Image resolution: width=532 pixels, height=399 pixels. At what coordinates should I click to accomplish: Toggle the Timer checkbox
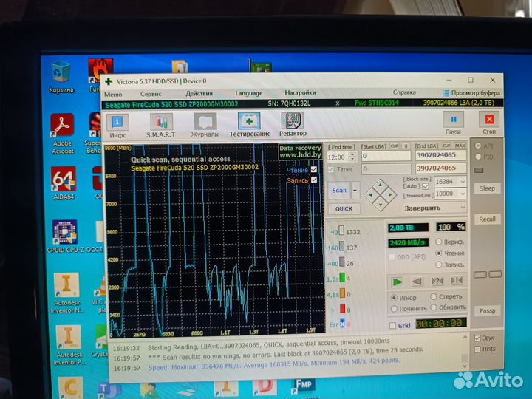pyautogui.click(x=331, y=169)
